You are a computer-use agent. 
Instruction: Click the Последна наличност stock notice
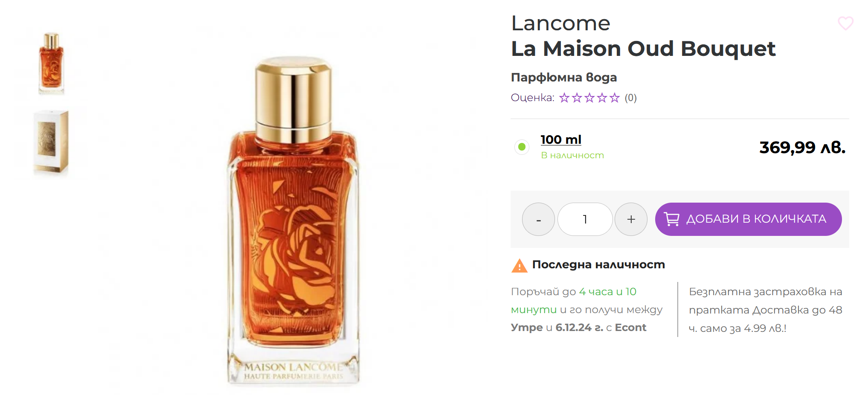[x=598, y=264]
